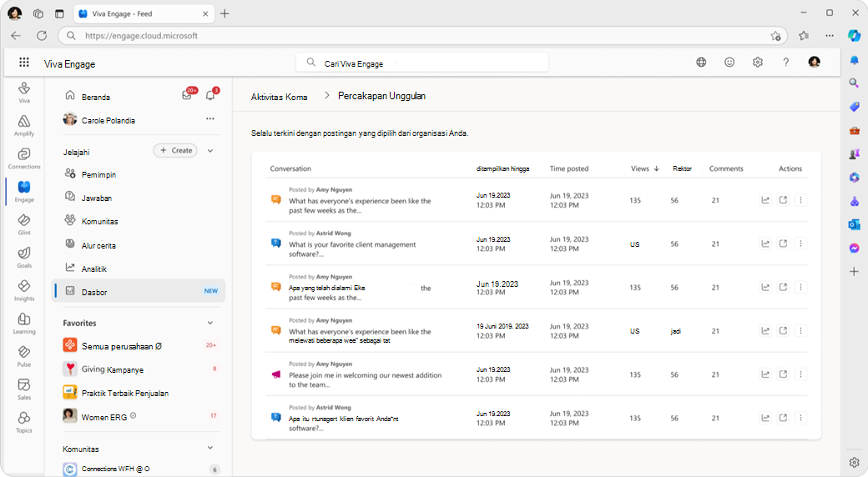Open post 'What is your favorite client management software'

[x=352, y=249]
